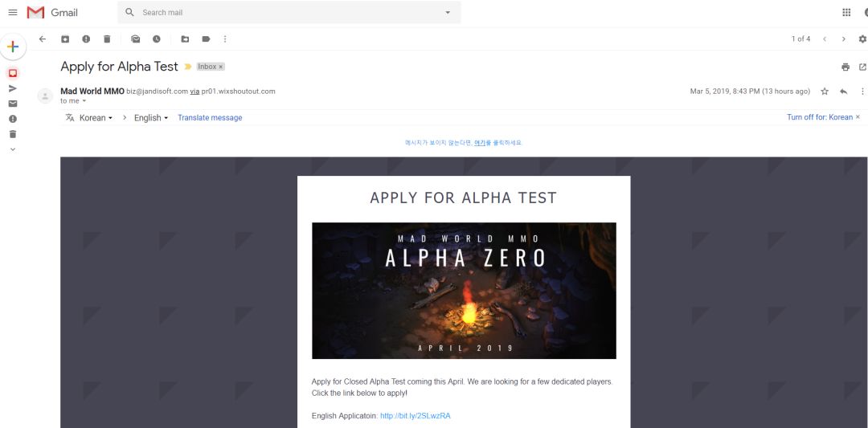This screenshot has height=428, width=868.
Task: Click Translate message link
Action: (210, 118)
